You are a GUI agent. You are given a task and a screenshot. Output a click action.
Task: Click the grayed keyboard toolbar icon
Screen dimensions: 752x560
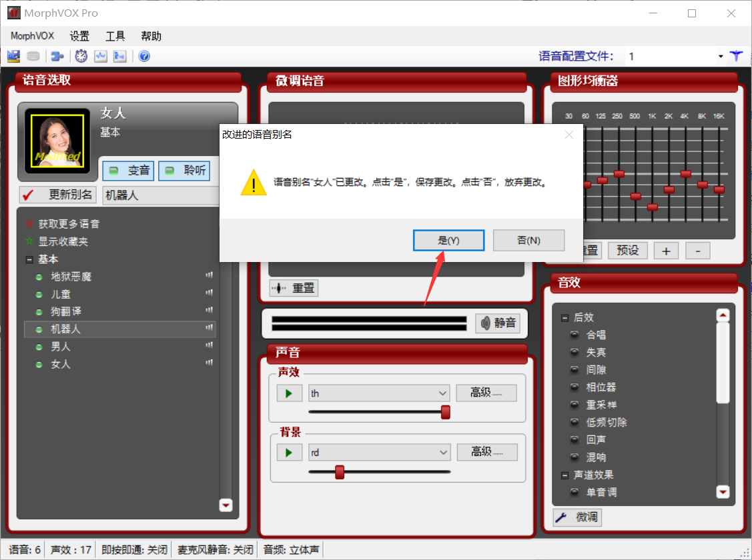tap(33, 57)
